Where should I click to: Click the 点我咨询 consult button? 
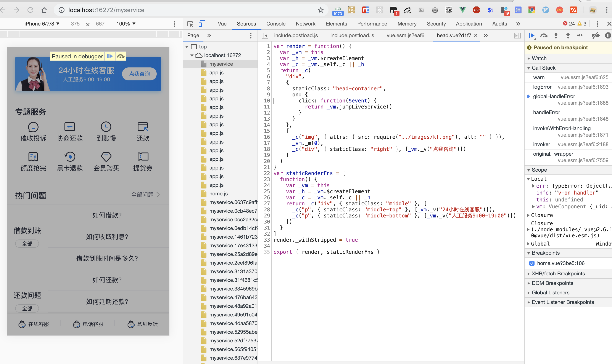139,74
